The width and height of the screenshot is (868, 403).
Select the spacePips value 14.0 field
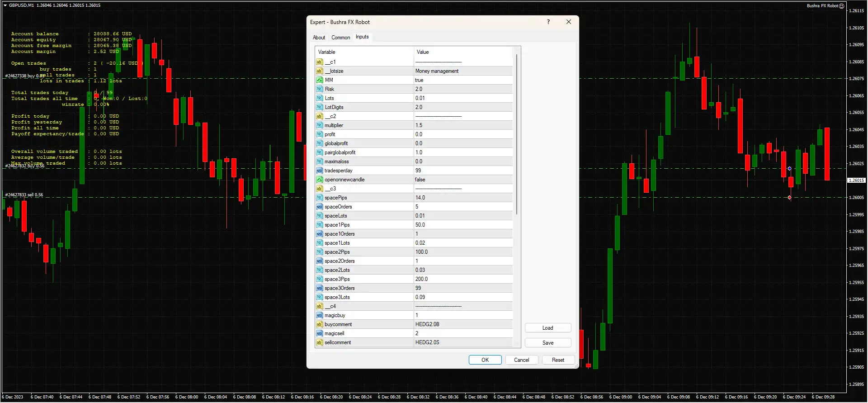pyautogui.click(x=463, y=198)
